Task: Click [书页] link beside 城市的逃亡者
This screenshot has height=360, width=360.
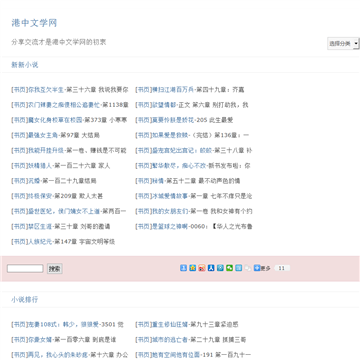Action: point(144,340)
